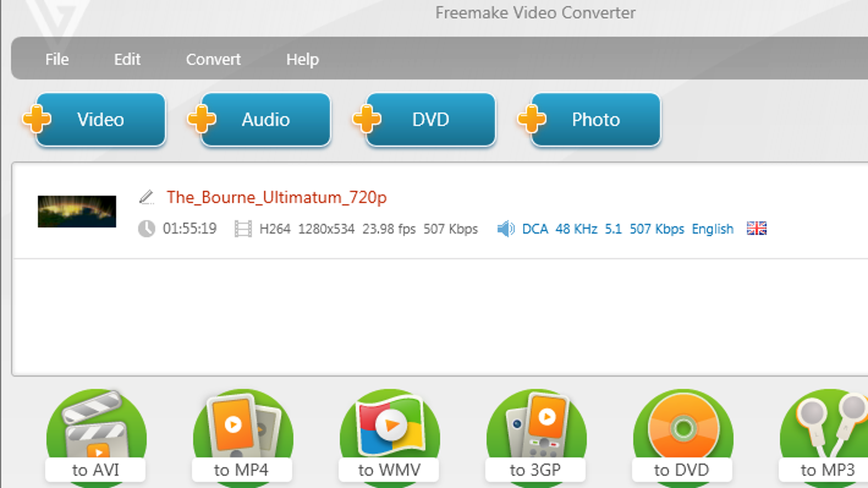Select The_Bourne_Ultimatum_720p file name
This screenshot has height=488, width=868.
(x=277, y=197)
